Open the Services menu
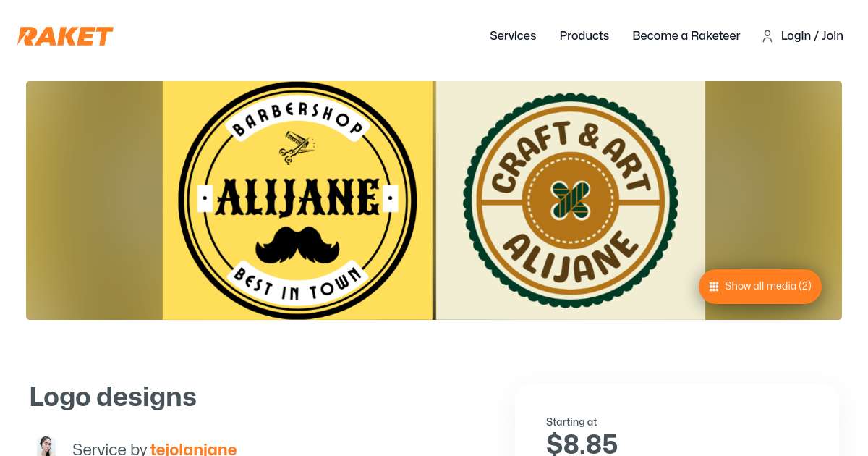This screenshot has width=868, height=456. tap(513, 36)
